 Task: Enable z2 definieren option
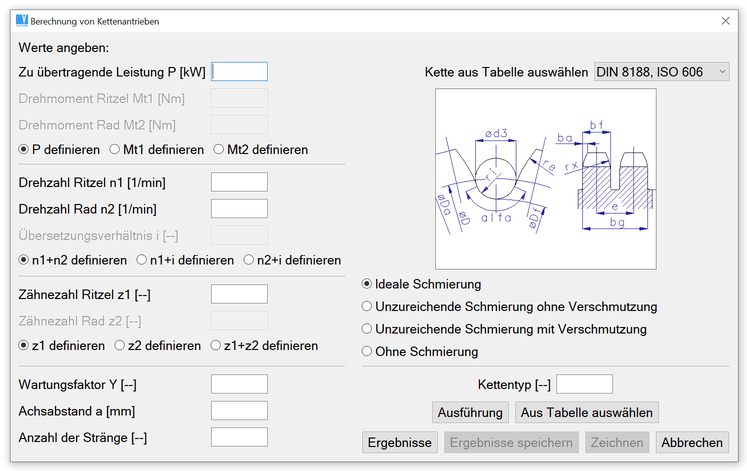point(121,346)
